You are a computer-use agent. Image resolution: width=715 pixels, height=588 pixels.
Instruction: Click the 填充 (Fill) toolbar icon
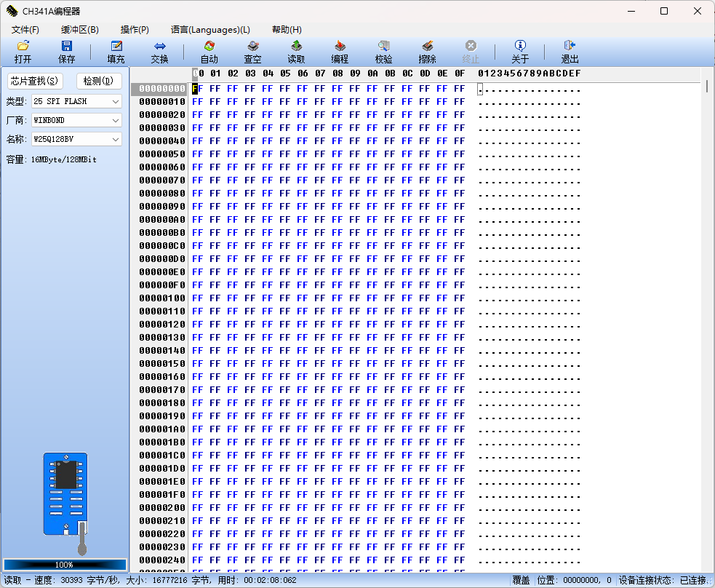(116, 46)
